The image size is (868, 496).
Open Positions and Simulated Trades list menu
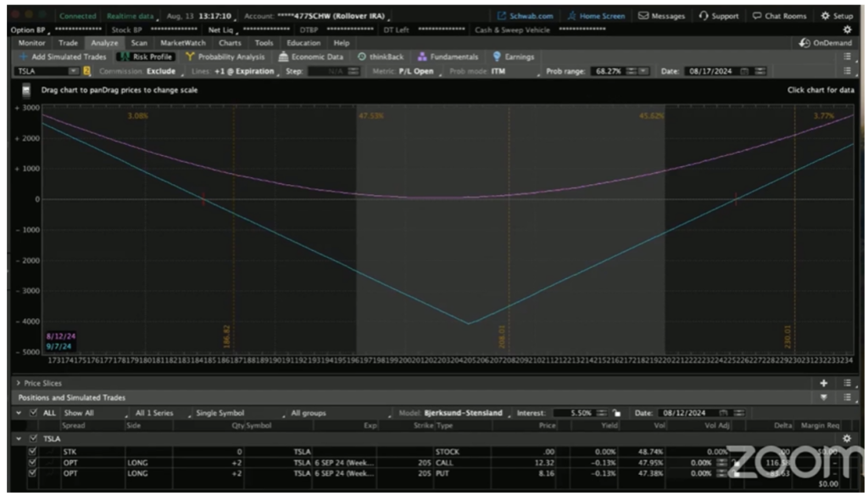tap(847, 398)
